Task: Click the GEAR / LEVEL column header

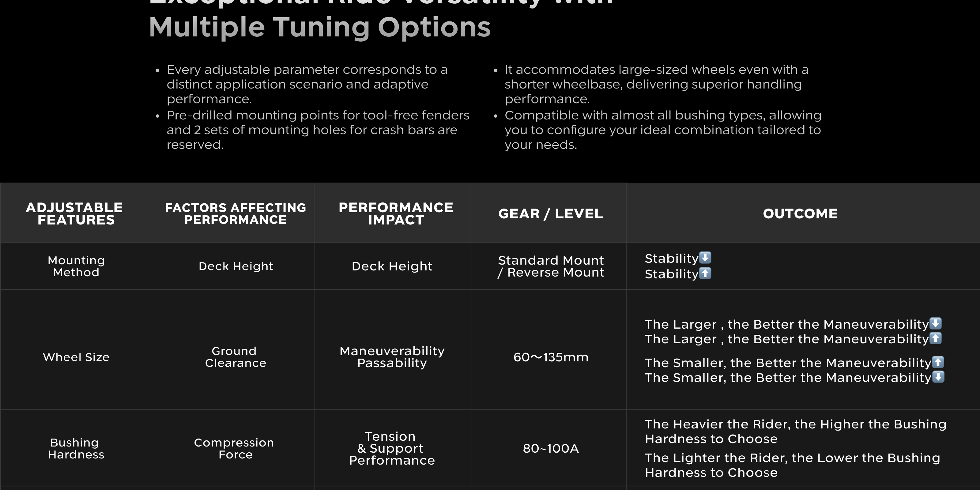Action: 551,214
